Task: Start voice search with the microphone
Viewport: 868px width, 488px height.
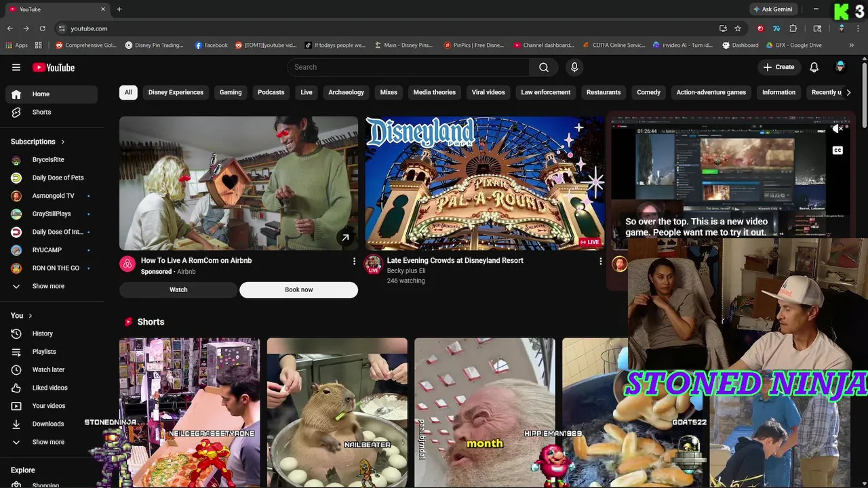Action: [574, 67]
